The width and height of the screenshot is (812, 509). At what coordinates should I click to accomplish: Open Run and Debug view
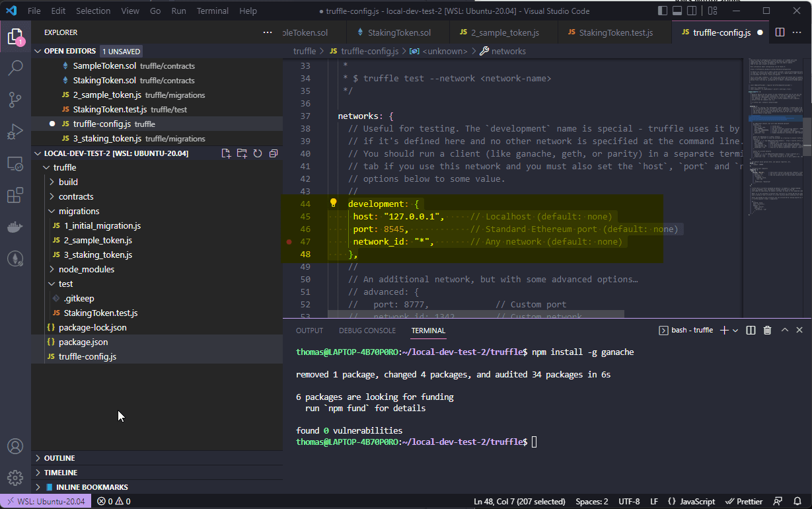15,132
